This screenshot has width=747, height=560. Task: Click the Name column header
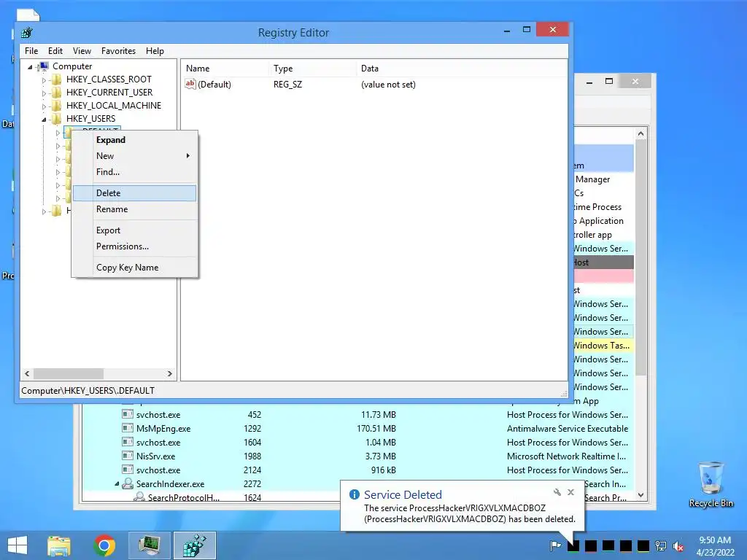coord(225,69)
